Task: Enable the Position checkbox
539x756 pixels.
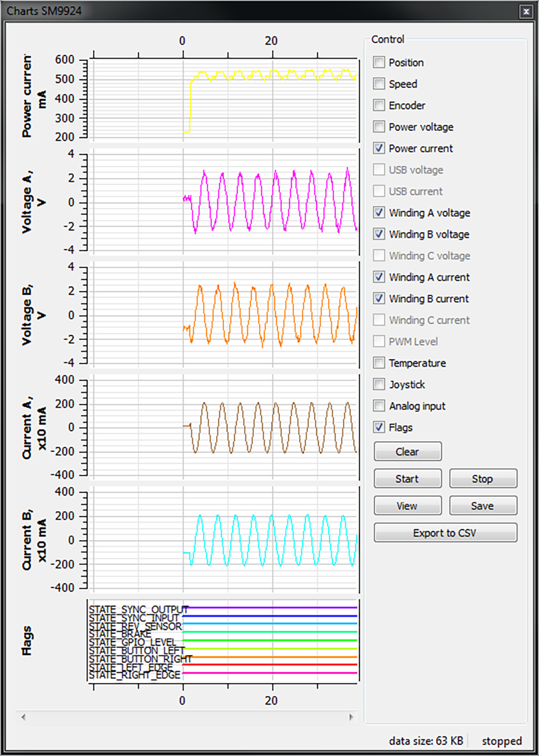Action: [378, 62]
